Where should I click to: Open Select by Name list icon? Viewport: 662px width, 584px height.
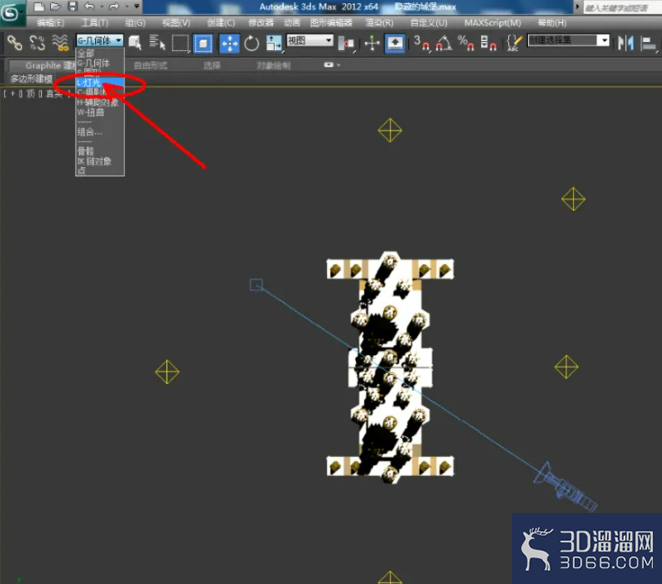click(157, 43)
